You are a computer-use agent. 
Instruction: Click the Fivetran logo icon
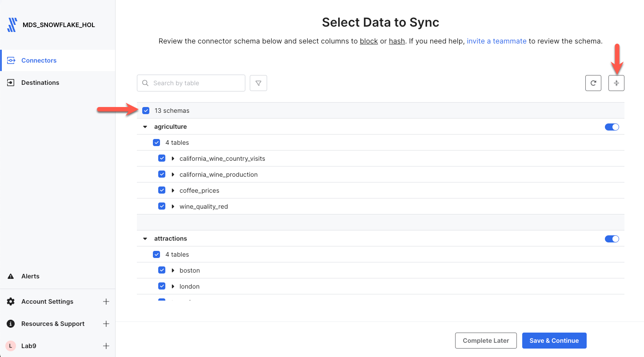[12, 25]
